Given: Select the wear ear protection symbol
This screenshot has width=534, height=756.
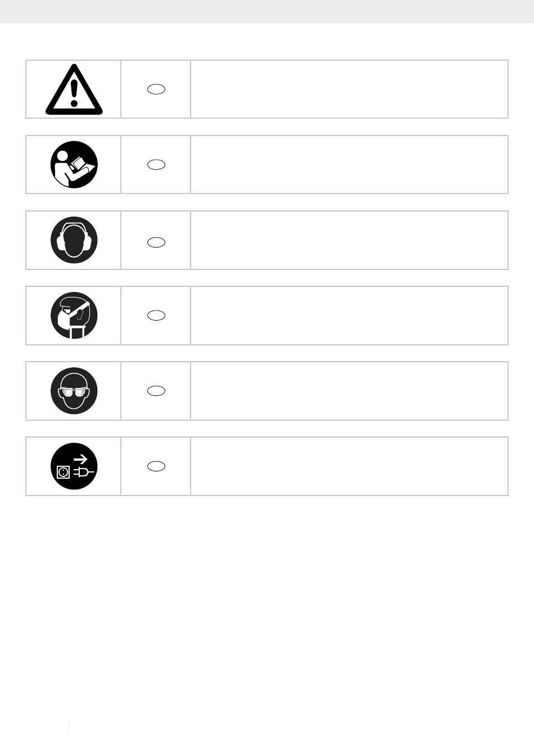Looking at the screenshot, I should click(74, 240).
